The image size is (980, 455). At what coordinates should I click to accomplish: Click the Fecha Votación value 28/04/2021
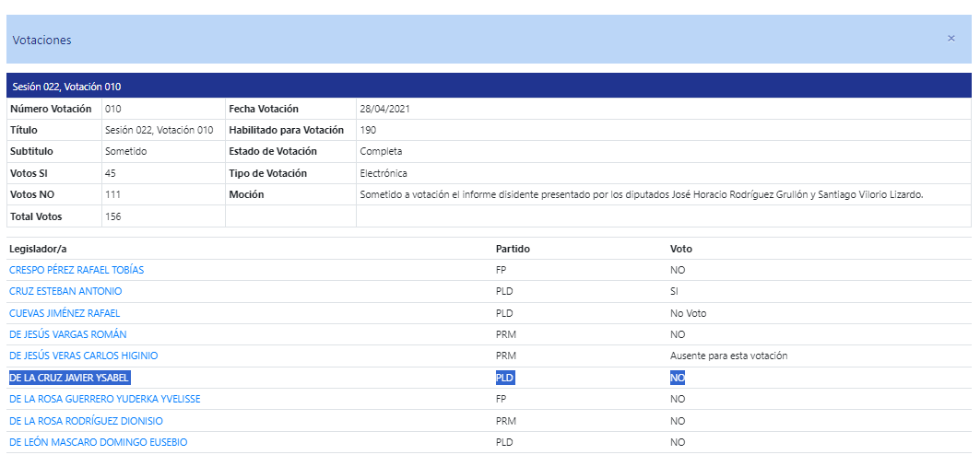[x=384, y=110]
